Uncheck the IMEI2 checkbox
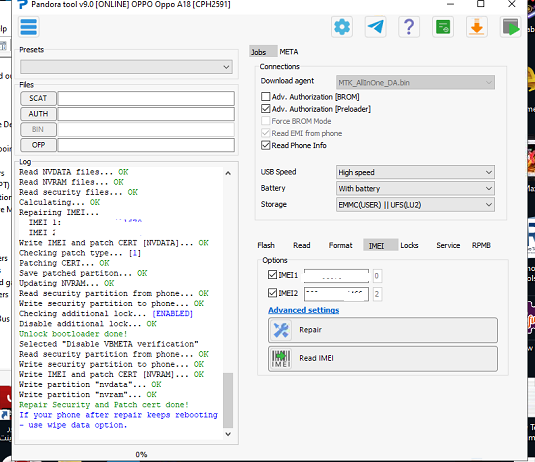The height and width of the screenshot is (462, 535). (272, 293)
